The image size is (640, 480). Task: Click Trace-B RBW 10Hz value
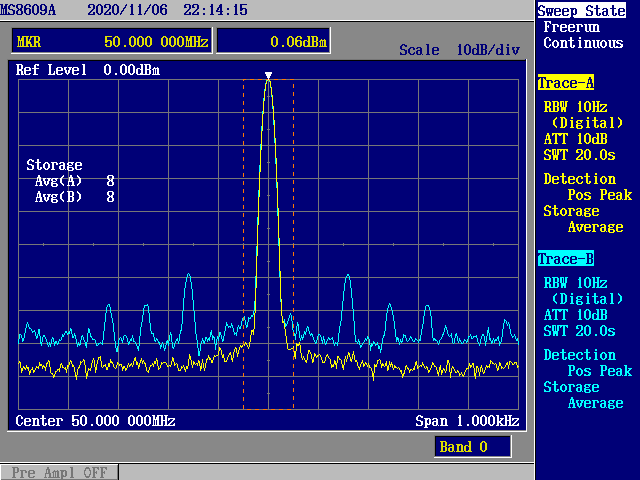pos(576,283)
